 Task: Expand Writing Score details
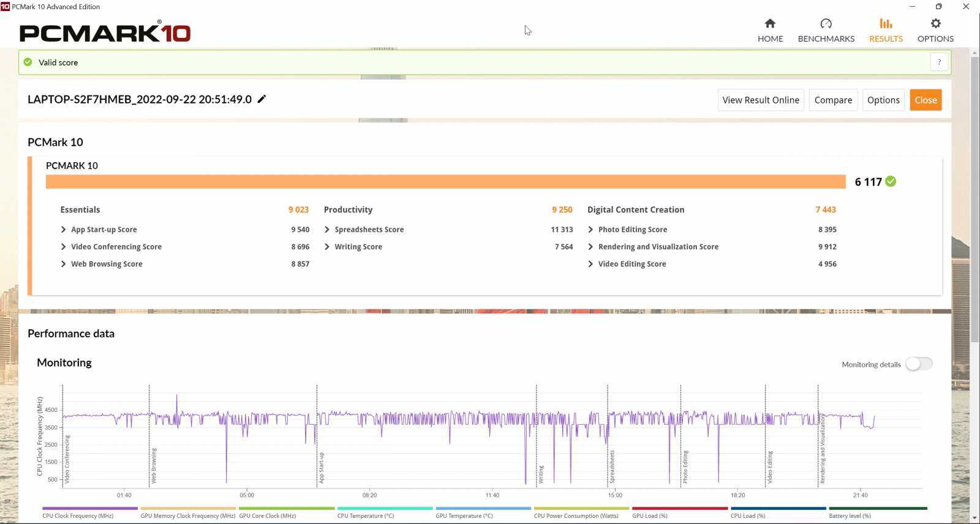[x=327, y=247]
